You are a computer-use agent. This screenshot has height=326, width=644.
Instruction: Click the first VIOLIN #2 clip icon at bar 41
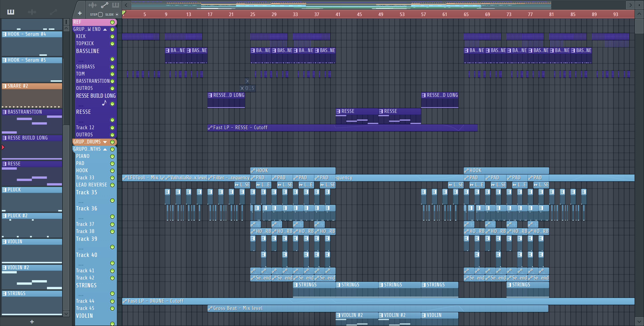pos(338,315)
